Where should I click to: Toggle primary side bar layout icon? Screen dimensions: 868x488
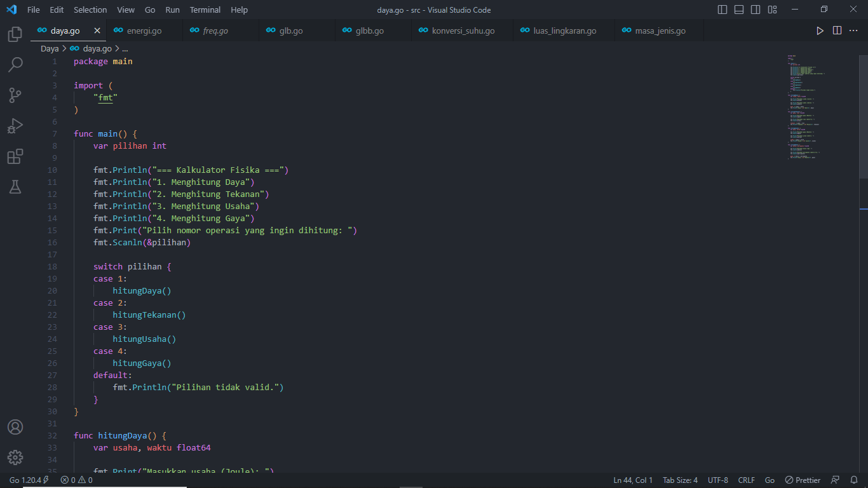pyautogui.click(x=722, y=10)
